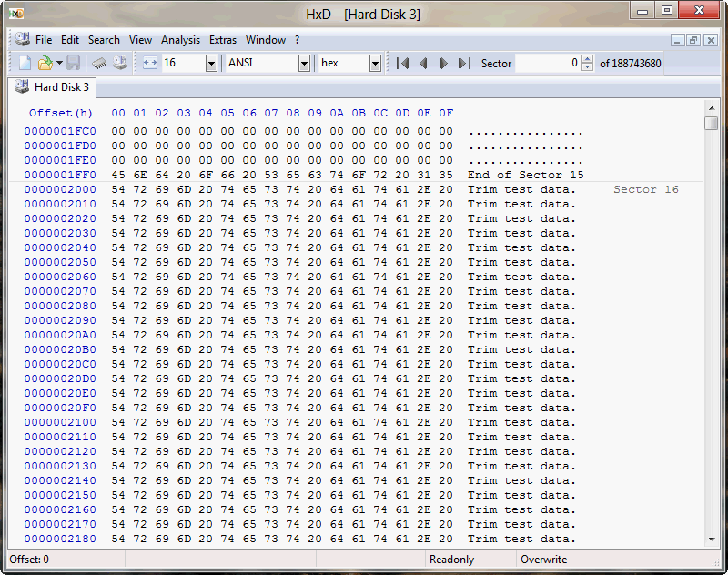
Task: Click the sector stepper up arrow
Action: pyautogui.click(x=589, y=59)
